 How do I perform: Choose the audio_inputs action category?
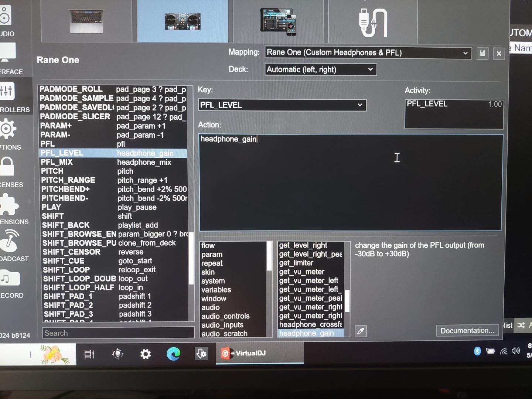coord(233,325)
